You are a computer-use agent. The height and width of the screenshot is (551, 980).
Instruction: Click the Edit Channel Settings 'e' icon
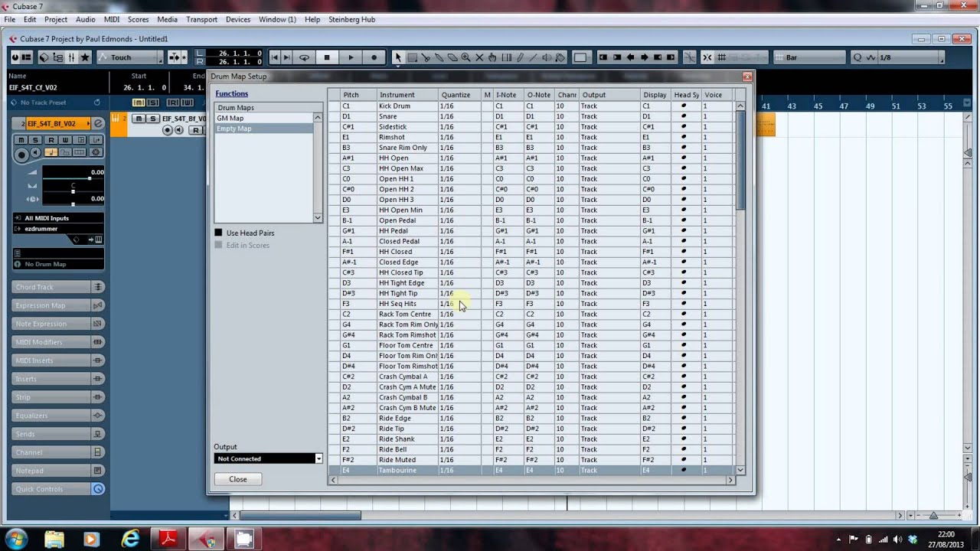98,123
